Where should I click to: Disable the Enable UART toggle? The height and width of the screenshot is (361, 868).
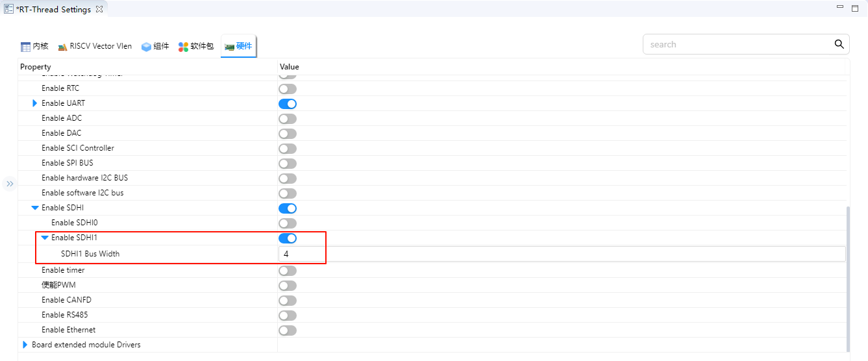tap(288, 104)
